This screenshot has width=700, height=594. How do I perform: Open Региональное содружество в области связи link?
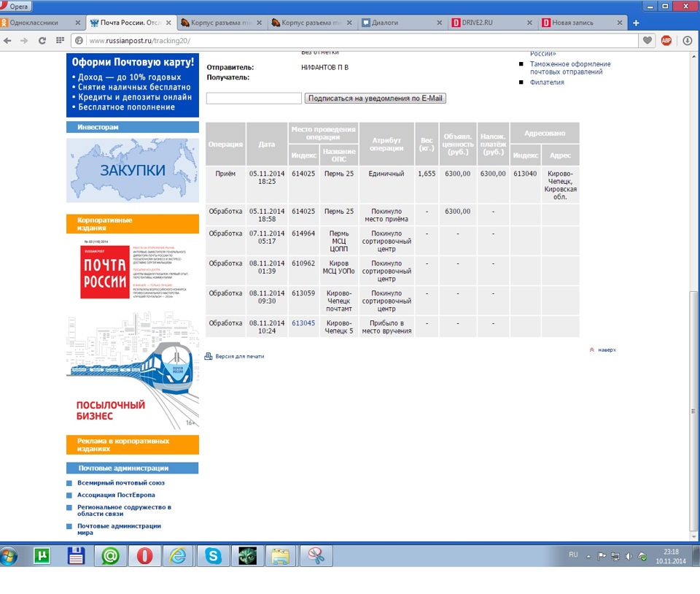point(124,510)
